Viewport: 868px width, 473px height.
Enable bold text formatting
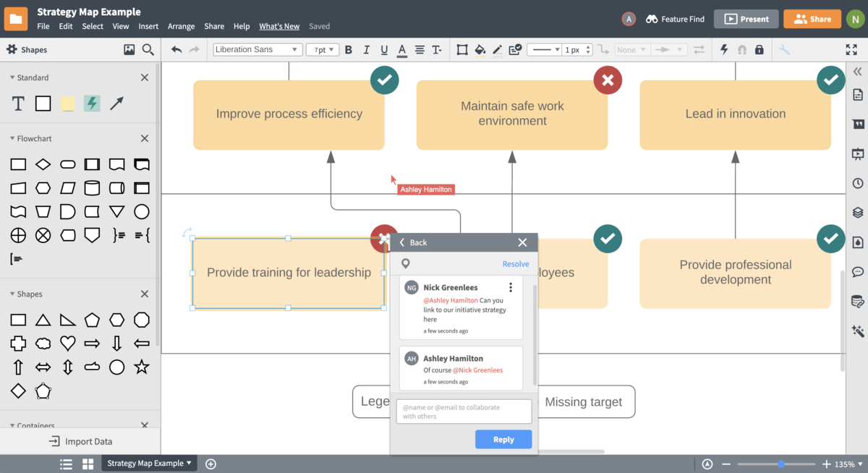pos(348,50)
